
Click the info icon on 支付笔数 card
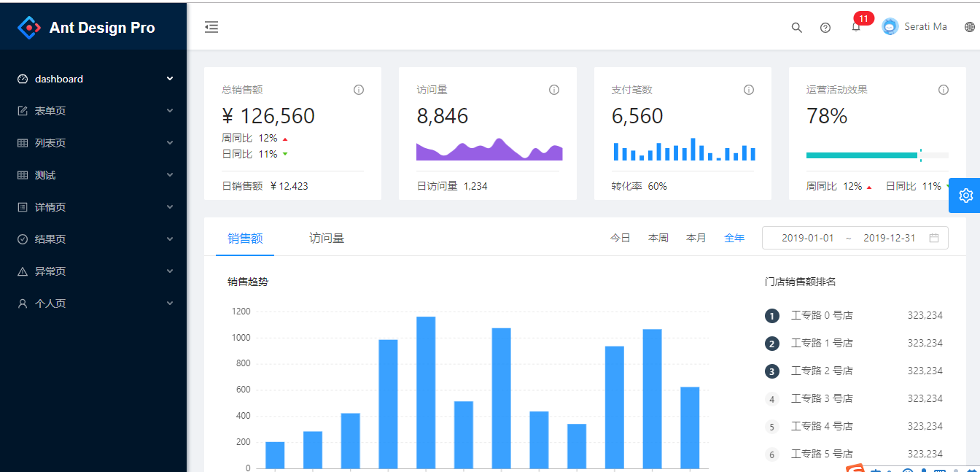pos(749,89)
